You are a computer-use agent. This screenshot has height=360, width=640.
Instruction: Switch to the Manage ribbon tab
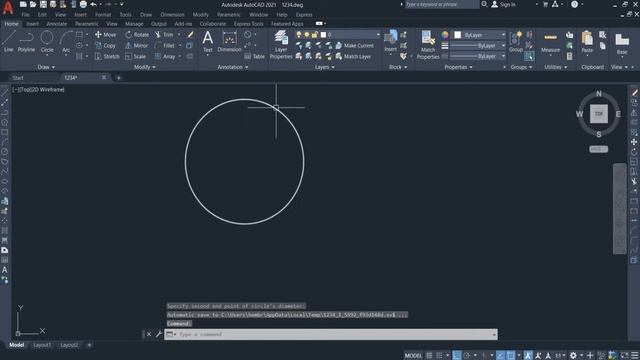pyautogui.click(x=134, y=24)
